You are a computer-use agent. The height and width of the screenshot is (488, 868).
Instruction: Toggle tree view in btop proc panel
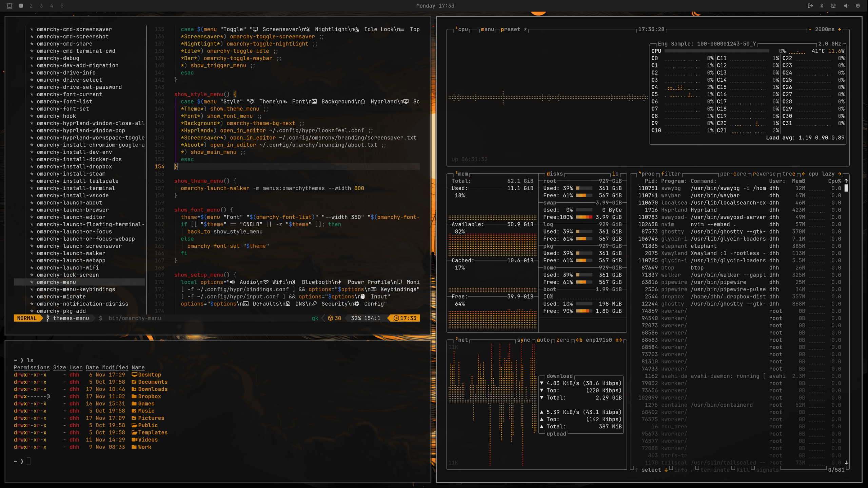(789, 174)
